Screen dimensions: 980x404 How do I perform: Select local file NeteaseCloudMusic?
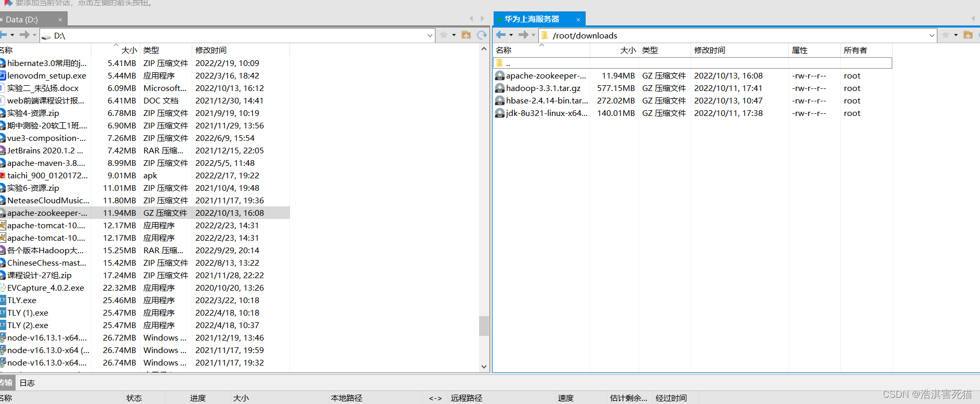pyautogui.click(x=48, y=201)
